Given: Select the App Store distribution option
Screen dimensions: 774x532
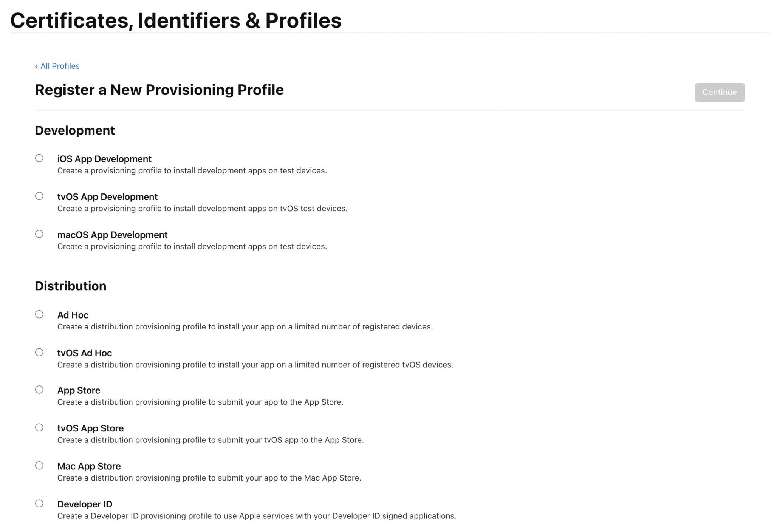Looking at the screenshot, I should coord(39,390).
